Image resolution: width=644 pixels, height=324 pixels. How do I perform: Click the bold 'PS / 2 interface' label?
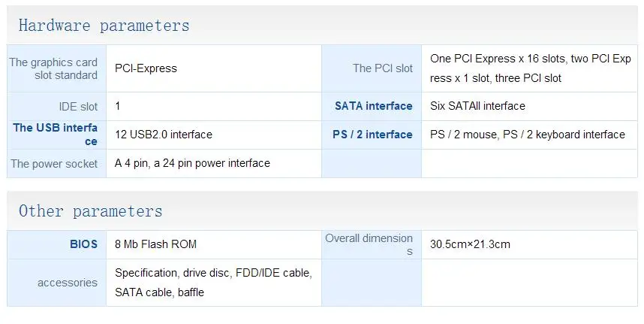(x=372, y=135)
